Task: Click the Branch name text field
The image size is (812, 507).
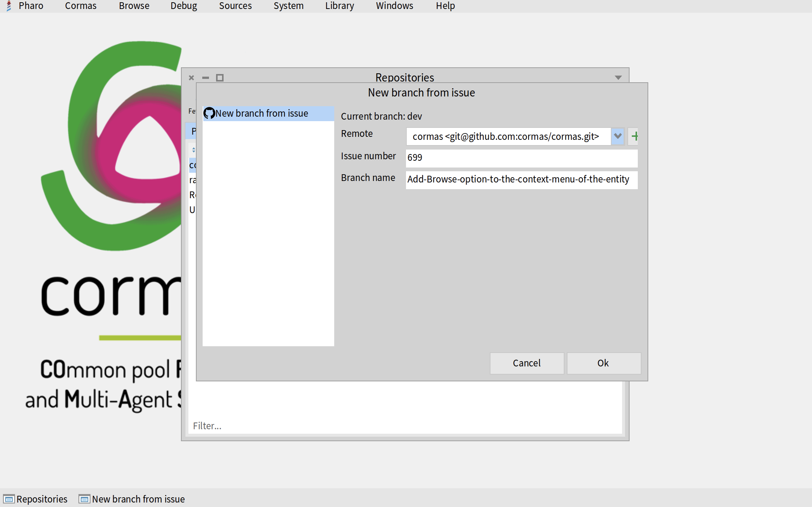Action: click(x=521, y=179)
